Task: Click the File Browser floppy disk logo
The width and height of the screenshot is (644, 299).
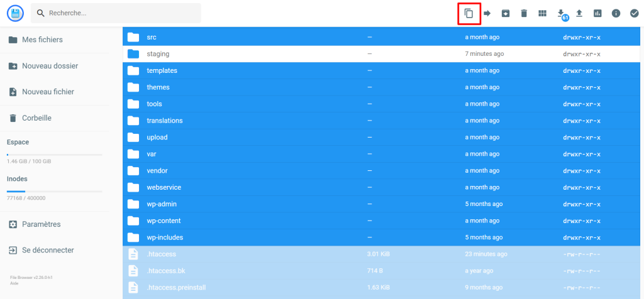Action: 14,13
